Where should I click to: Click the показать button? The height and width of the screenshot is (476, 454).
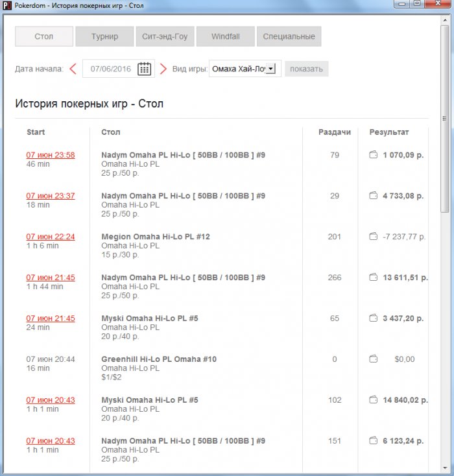pos(306,69)
